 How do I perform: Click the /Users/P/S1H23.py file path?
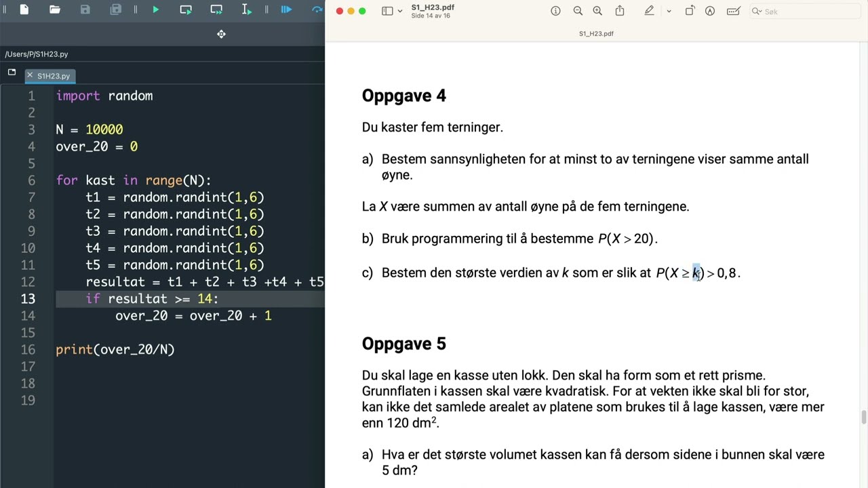(37, 54)
